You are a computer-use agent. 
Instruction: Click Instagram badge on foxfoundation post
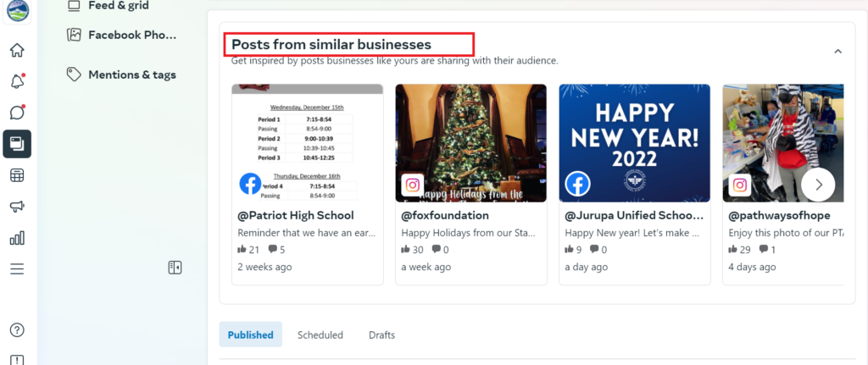(413, 185)
